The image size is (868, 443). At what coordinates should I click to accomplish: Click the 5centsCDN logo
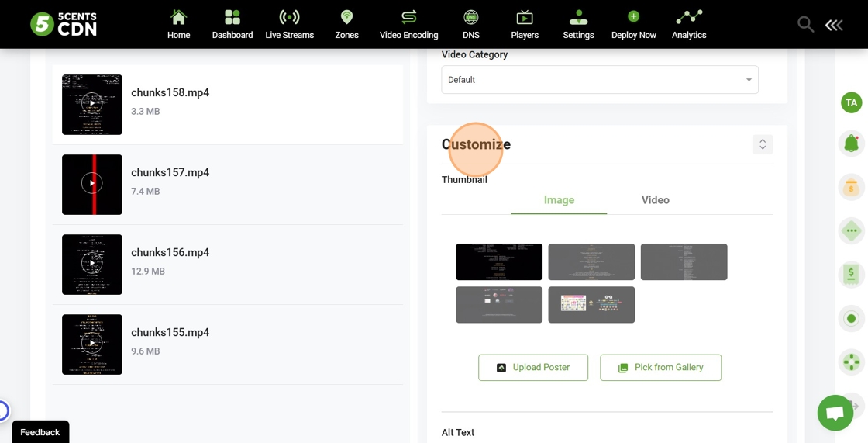(x=64, y=24)
